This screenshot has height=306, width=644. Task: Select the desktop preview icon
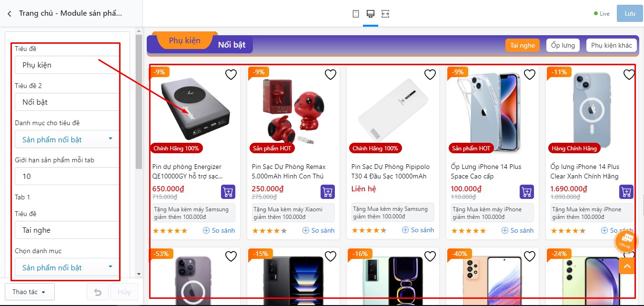pyautogui.click(x=370, y=13)
